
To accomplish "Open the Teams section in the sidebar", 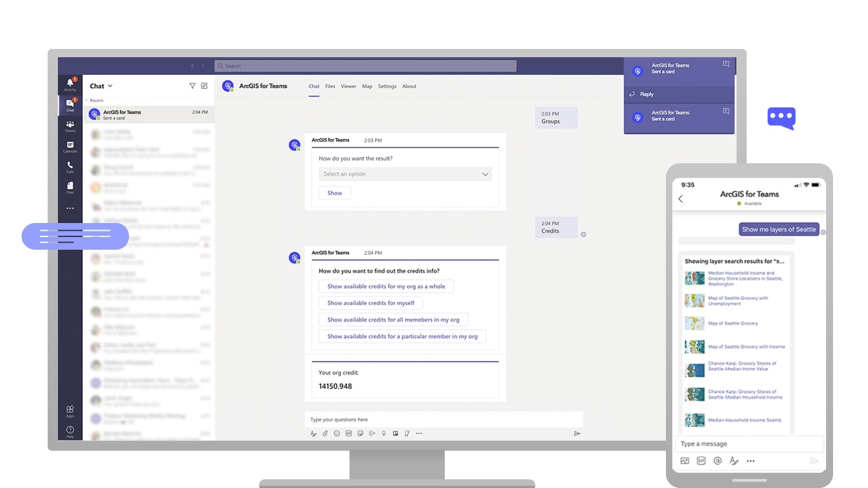I will (70, 126).
